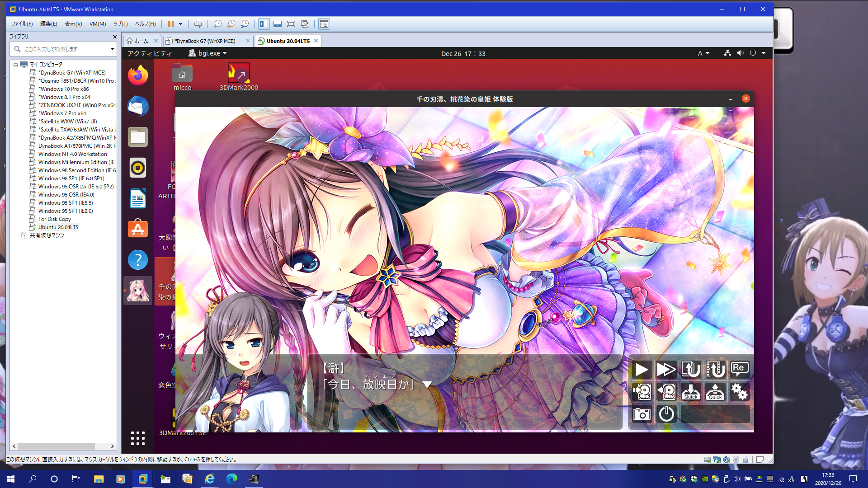Screen dimensions: 868x488
Task: Click the revert to snapshot icon
Action: 231,24
